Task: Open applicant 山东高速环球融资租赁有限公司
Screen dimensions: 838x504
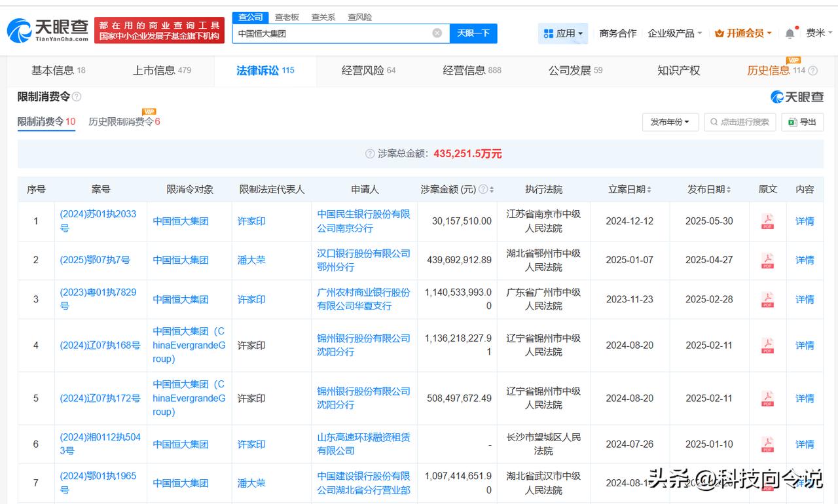Action: (x=364, y=444)
